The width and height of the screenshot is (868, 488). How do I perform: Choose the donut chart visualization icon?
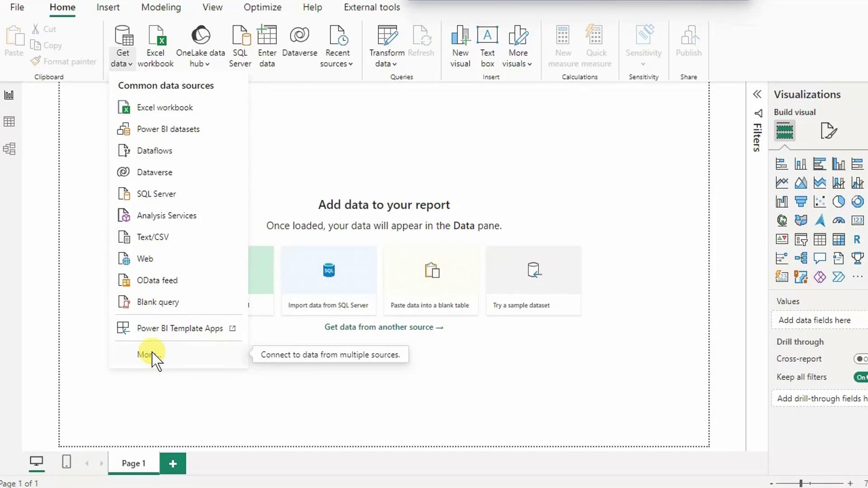pyautogui.click(x=857, y=202)
